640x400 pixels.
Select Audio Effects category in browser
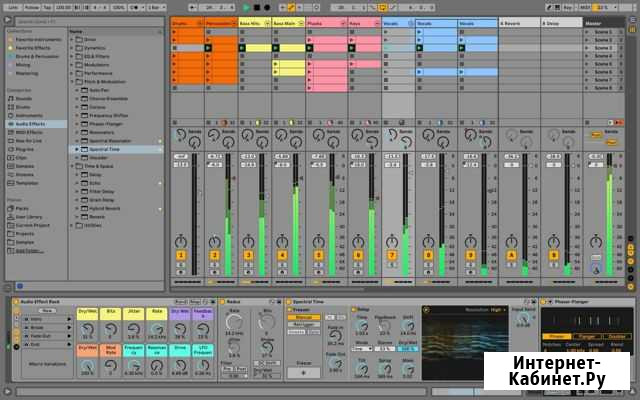28,124
